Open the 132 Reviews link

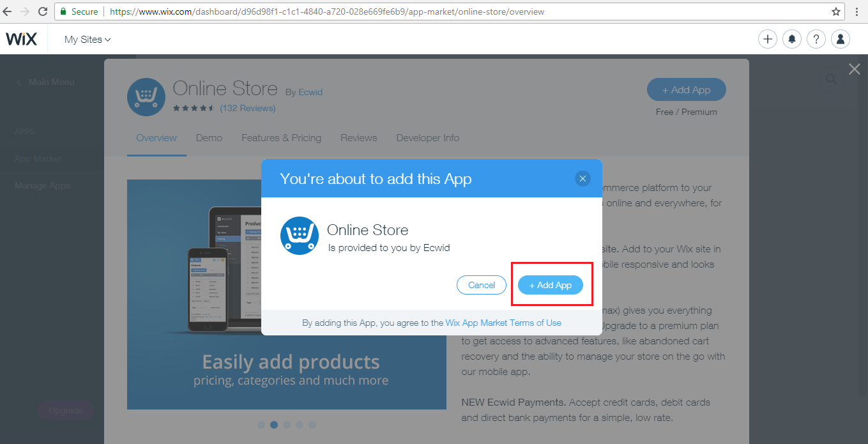pyautogui.click(x=248, y=108)
